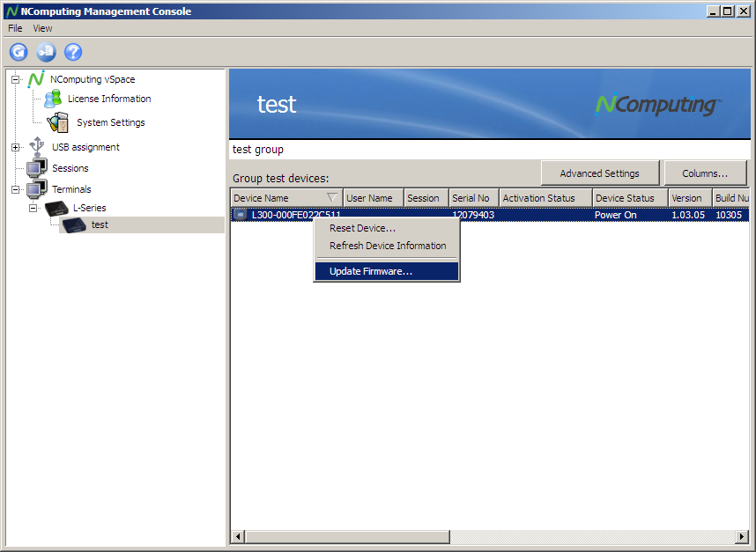Open Help via question mark icon
This screenshot has height=552, width=756.
(x=73, y=52)
